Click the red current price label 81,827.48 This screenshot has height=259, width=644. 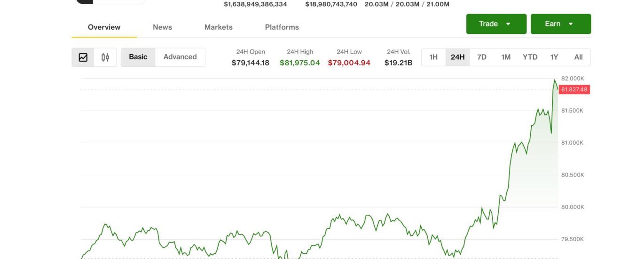tap(574, 89)
